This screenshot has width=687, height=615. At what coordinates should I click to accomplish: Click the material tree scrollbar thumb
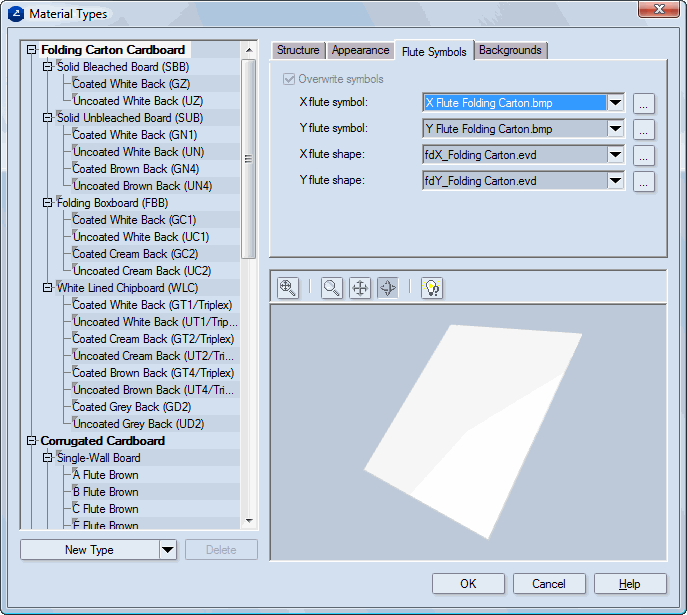[x=248, y=159]
